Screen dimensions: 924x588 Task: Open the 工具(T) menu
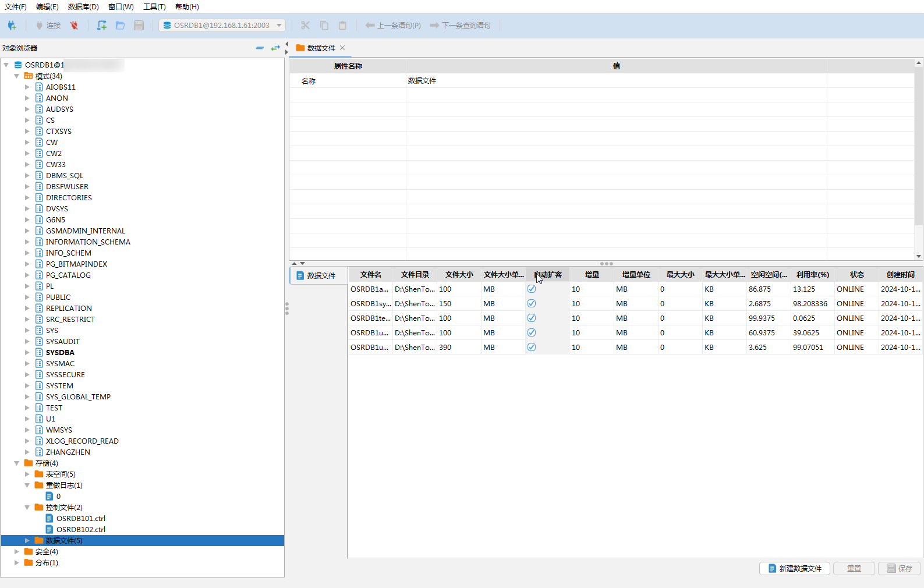(154, 7)
